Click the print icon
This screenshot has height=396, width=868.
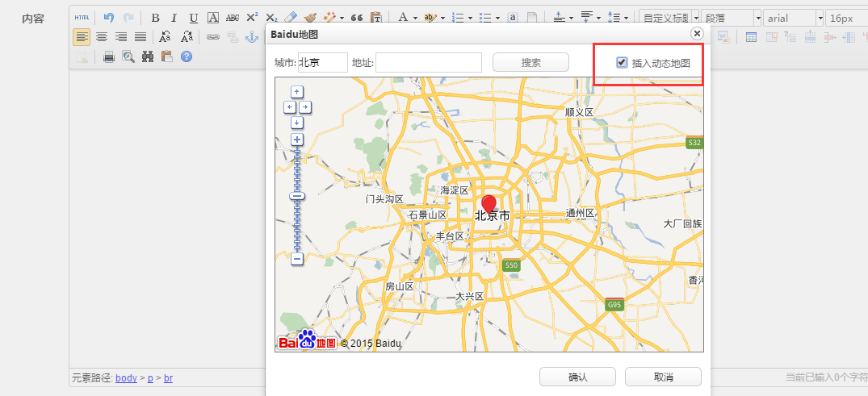coord(108,56)
